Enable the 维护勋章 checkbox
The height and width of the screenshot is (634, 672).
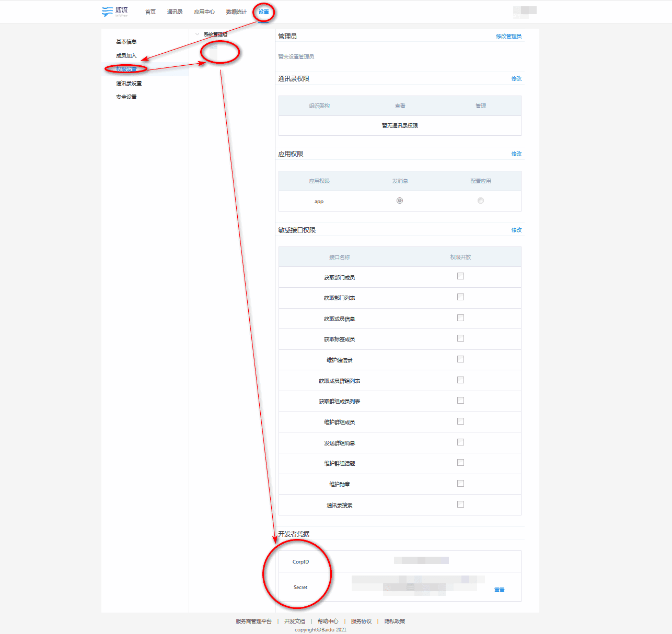(x=460, y=484)
